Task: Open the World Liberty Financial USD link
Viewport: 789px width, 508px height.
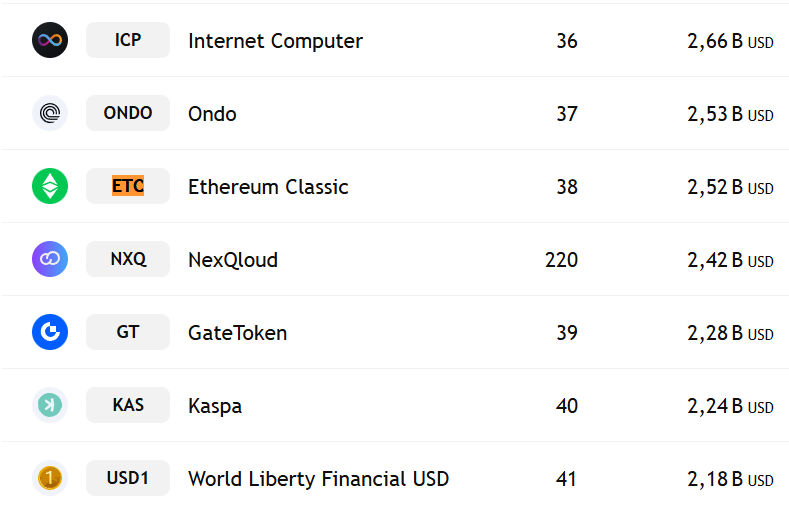Action: [319, 479]
